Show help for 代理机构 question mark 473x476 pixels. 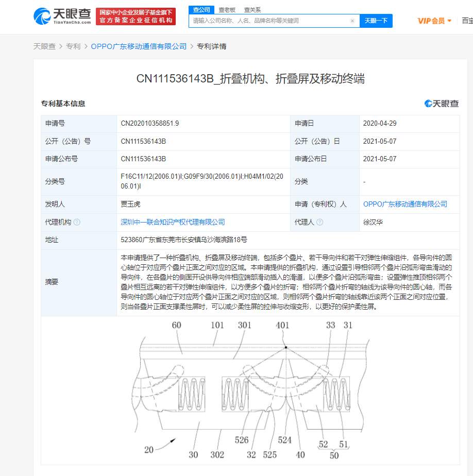(x=77, y=222)
